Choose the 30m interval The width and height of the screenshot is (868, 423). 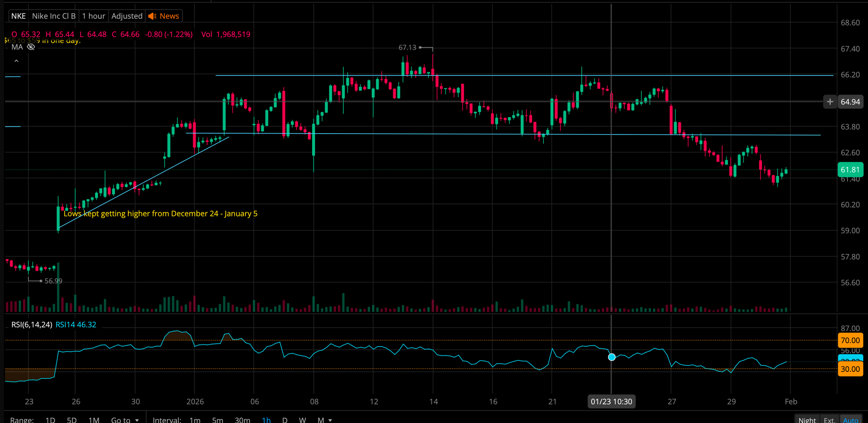coord(242,420)
